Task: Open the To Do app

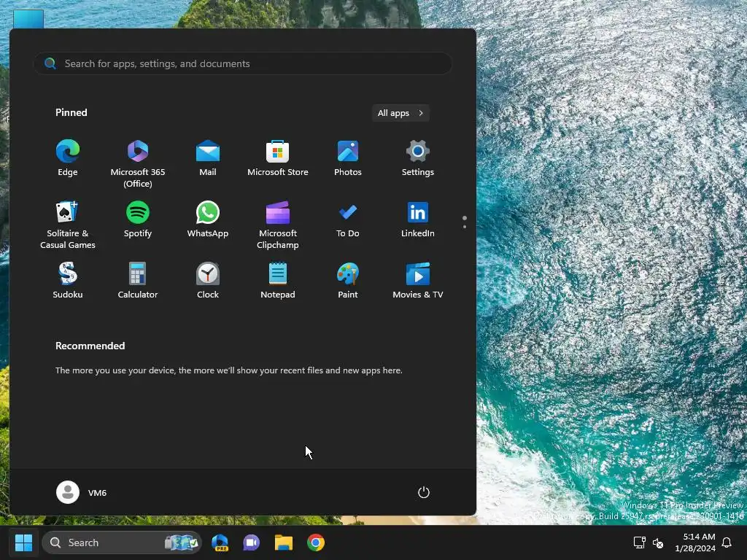Action: 348,220
